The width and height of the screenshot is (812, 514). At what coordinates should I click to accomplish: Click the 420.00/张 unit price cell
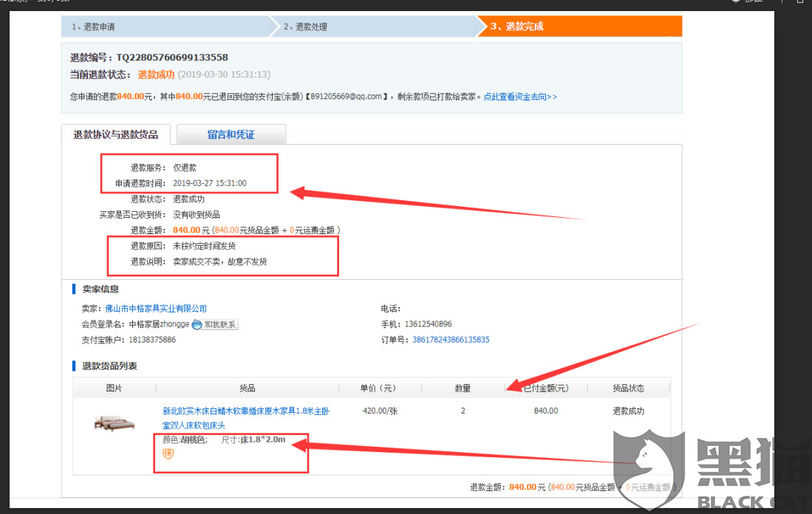(380, 411)
